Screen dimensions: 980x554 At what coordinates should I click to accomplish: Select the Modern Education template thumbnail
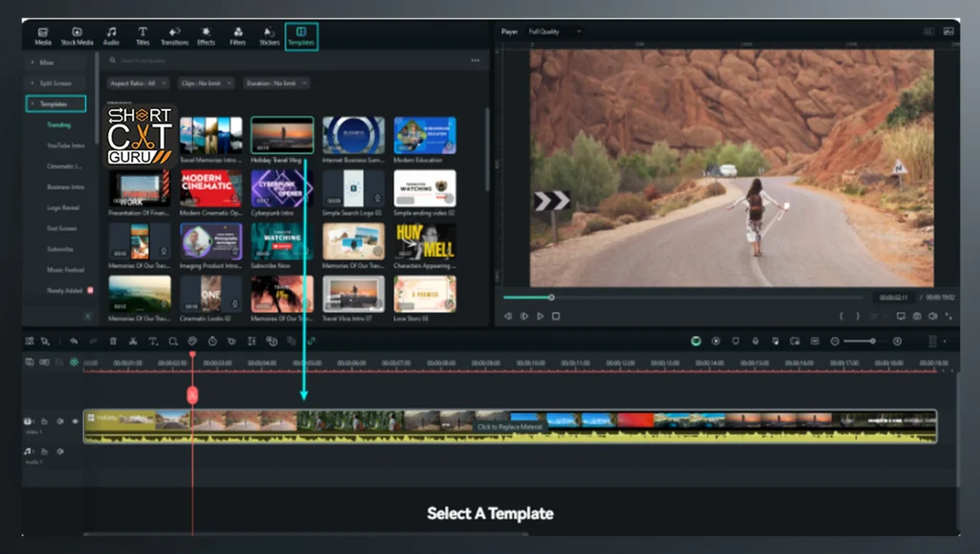[425, 135]
